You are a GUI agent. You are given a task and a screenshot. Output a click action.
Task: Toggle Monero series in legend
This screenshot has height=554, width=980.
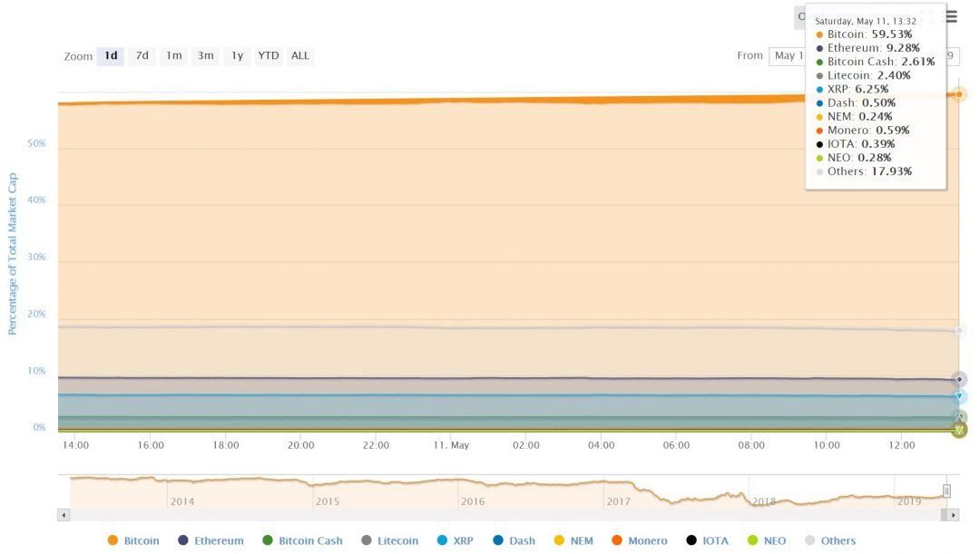[640, 541]
